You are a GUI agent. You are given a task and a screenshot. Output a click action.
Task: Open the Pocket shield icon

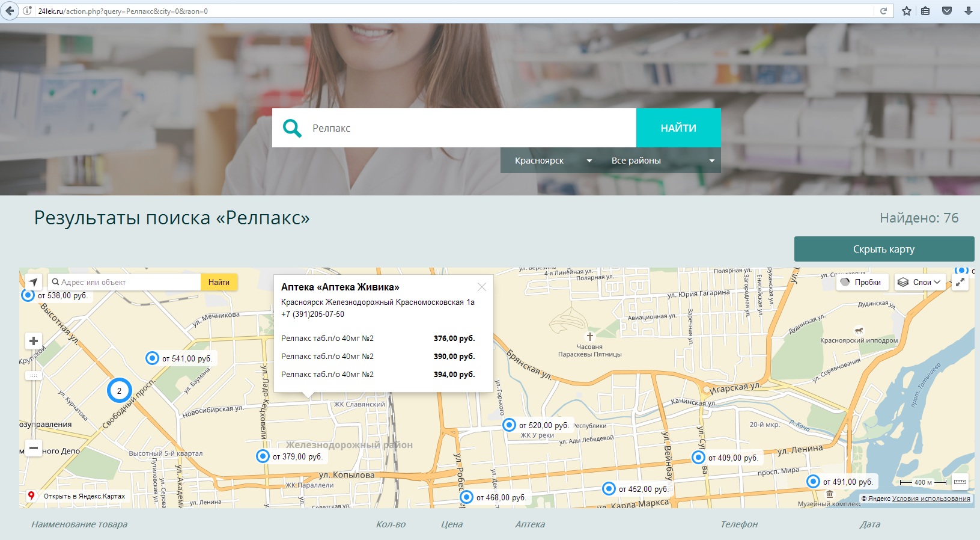pyautogui.click(x=947, y=11)
